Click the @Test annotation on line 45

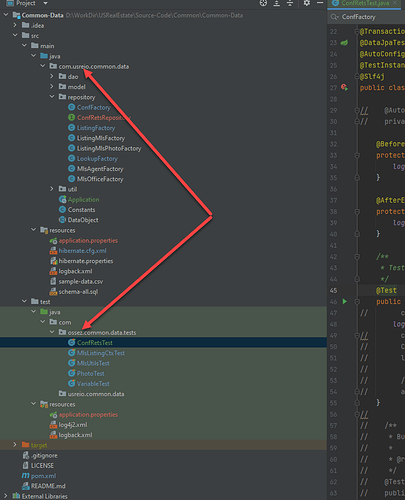386,290
